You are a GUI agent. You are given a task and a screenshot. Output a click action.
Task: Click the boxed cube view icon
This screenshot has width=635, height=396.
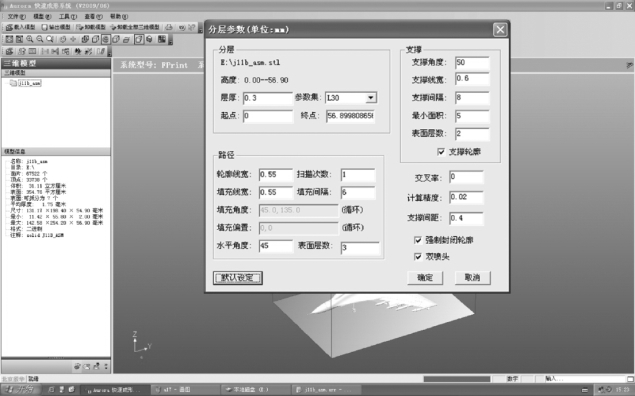(139, 39)
